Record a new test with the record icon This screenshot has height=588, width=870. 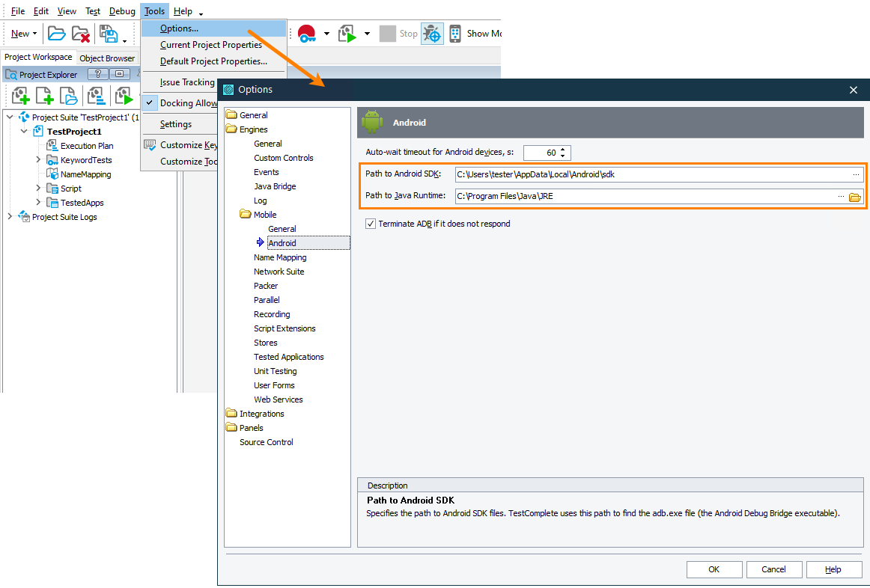pos(308,33)
